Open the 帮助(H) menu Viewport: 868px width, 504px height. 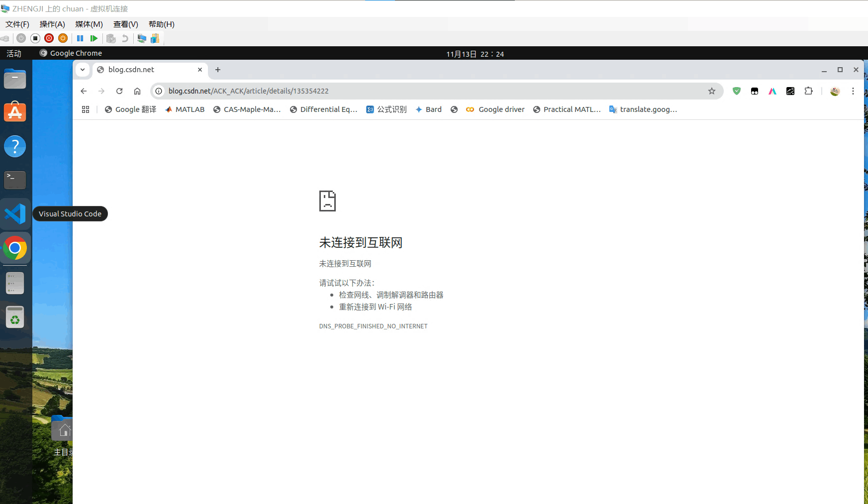coord(162,24)
